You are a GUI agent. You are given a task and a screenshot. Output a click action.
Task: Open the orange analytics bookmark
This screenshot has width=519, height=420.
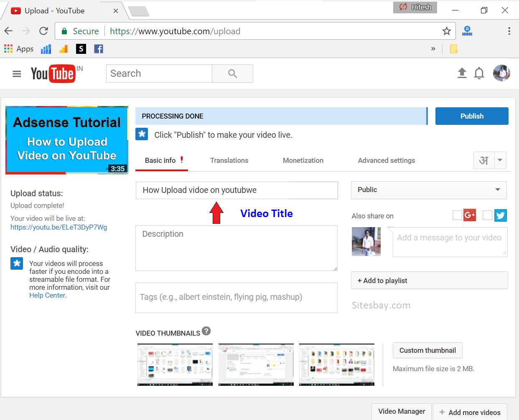64,49
